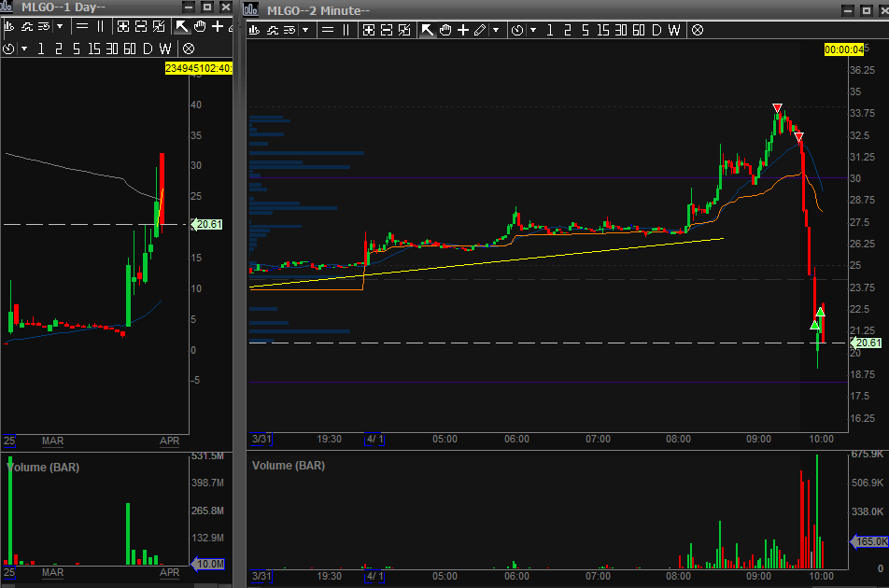Click the 3/31 date marker on 2 Minute price axis
This screenshot has height=588, width=889.
click(x=261, y=439)
